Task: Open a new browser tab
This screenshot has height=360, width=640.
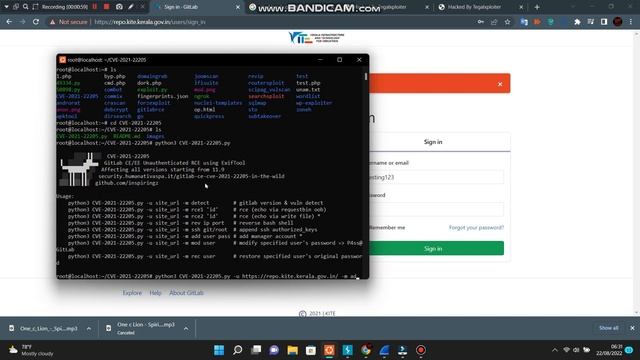Action: (x=537, y=7)
